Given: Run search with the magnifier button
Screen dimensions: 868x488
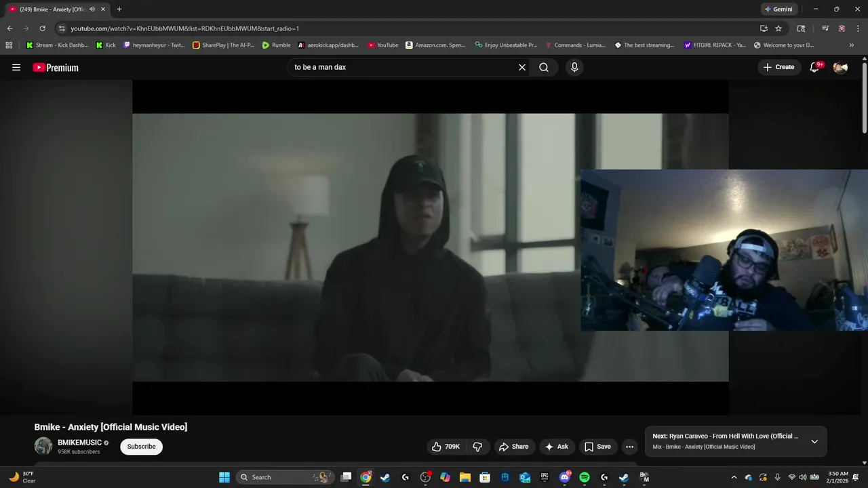Looking at the screenshot, I should [x=544, y=67].
